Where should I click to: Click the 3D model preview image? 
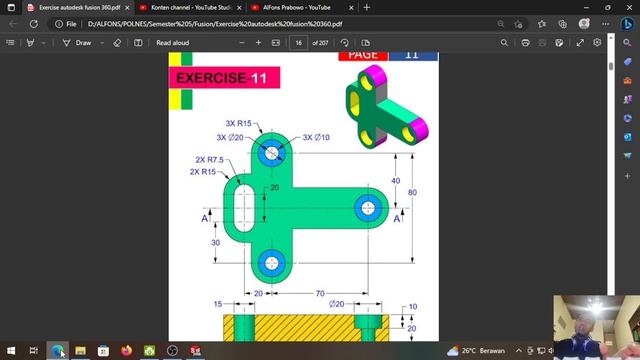387,106
